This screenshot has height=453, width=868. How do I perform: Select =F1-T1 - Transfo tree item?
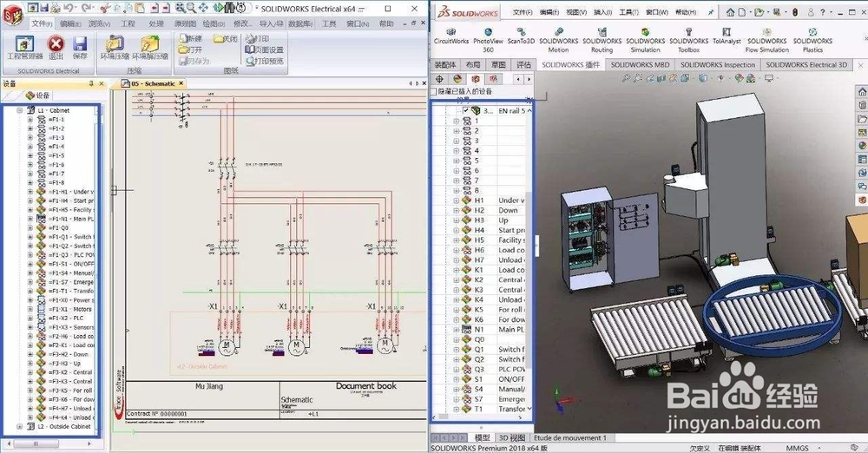coord(71,291)
